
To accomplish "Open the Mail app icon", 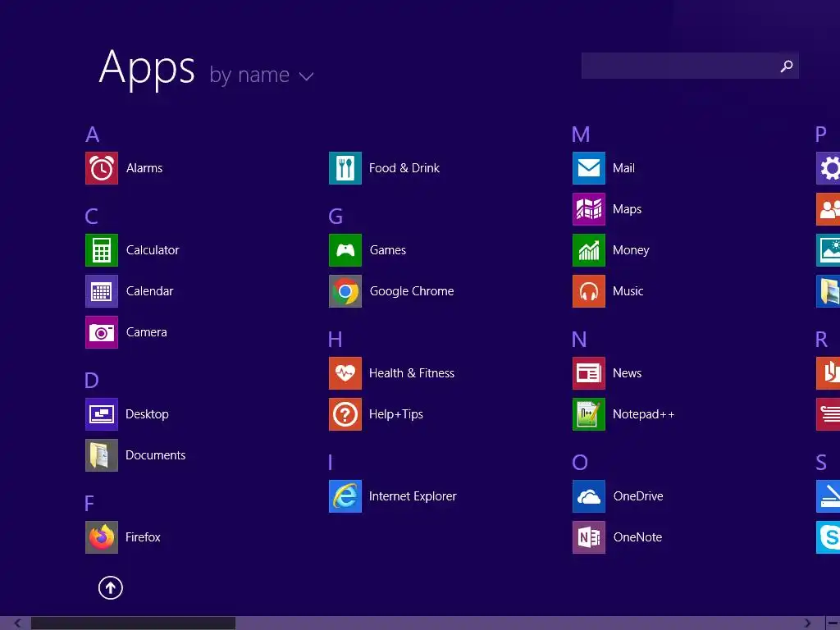I will 589,168.
